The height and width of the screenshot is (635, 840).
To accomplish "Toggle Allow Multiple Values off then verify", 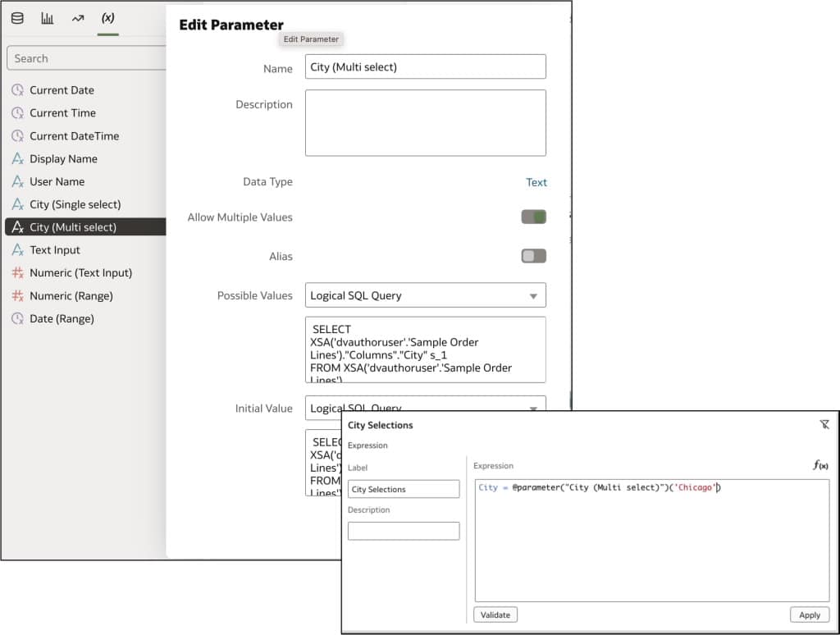I will [x=533, y=217].
